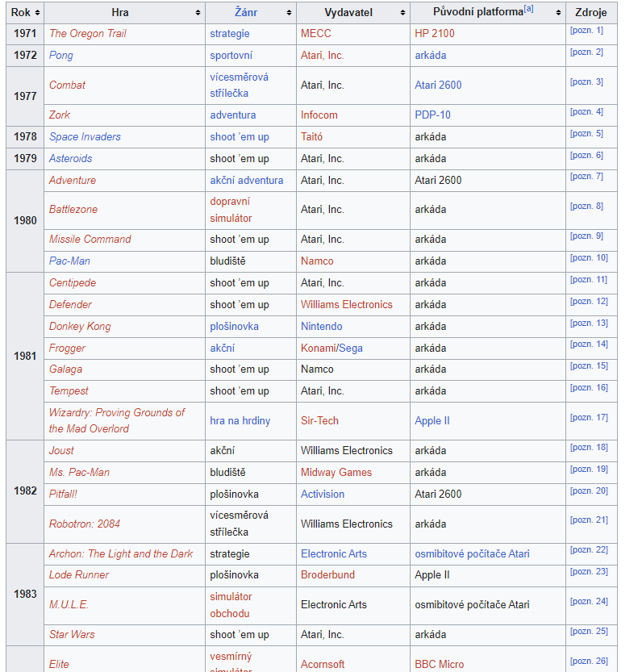This screenshot has width=638, height=672.
Task: Open The Oregon Trail game link
Action: point(87,33)
